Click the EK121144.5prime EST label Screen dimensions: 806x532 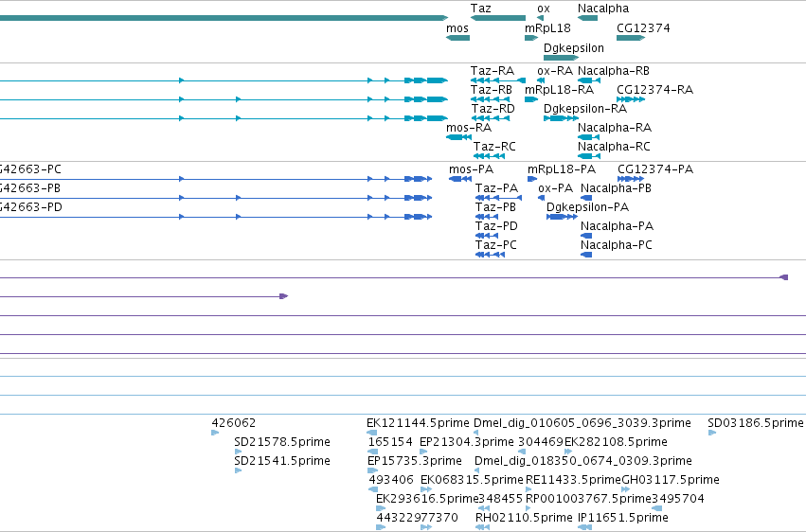pyautogui.click(x=418, y=422)
